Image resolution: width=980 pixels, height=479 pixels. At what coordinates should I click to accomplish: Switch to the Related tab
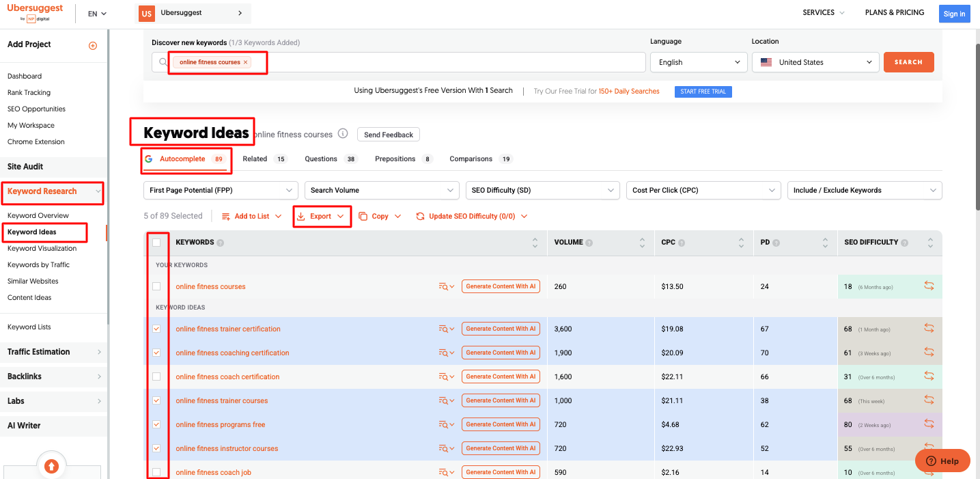click(264, 159)
